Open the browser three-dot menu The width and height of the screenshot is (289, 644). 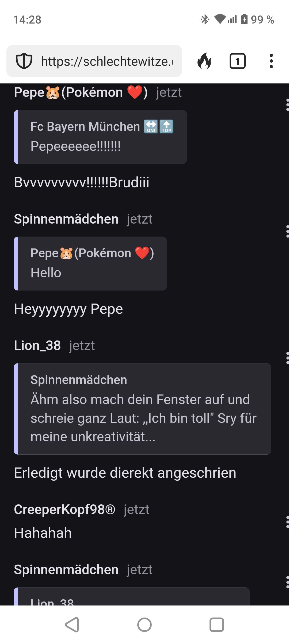(271, 61)
